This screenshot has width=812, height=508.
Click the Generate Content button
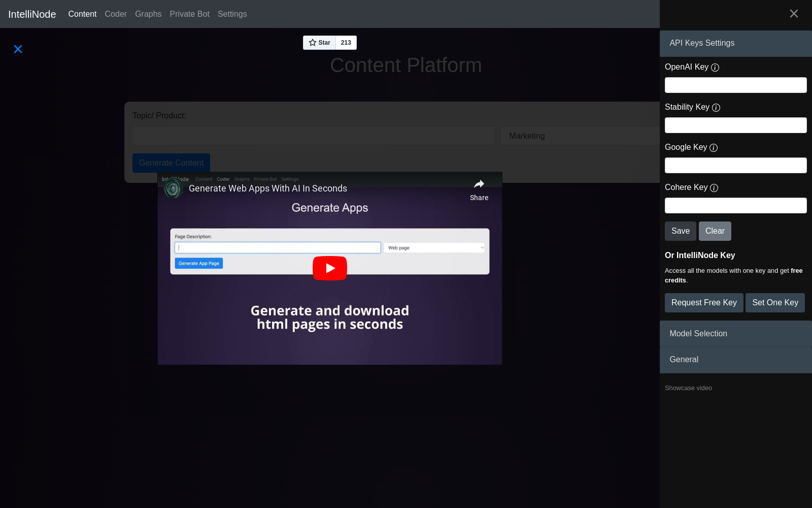click(x=171, y=163)
